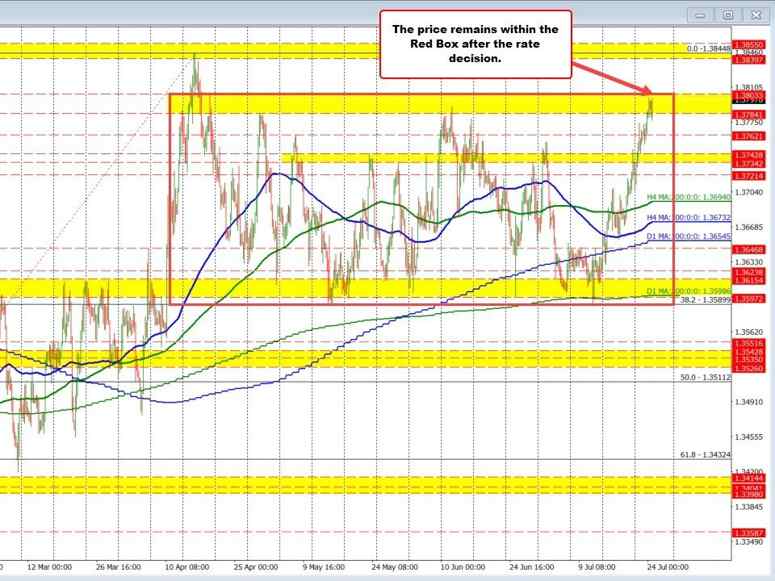
Task: Click the 1.33845 price axis value
Action: click(x=749, y=507)
